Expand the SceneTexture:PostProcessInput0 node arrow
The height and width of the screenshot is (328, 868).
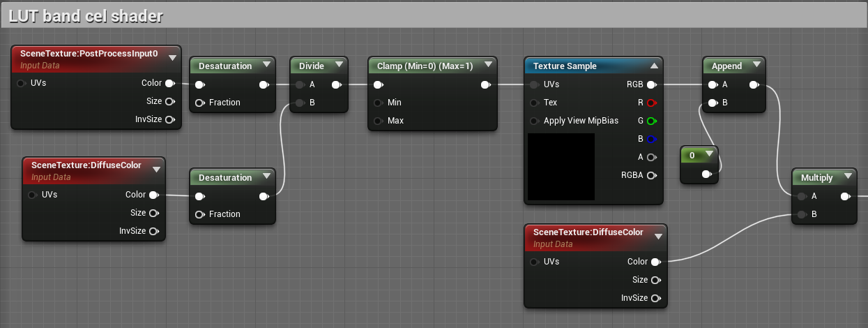tap(172, 58)
